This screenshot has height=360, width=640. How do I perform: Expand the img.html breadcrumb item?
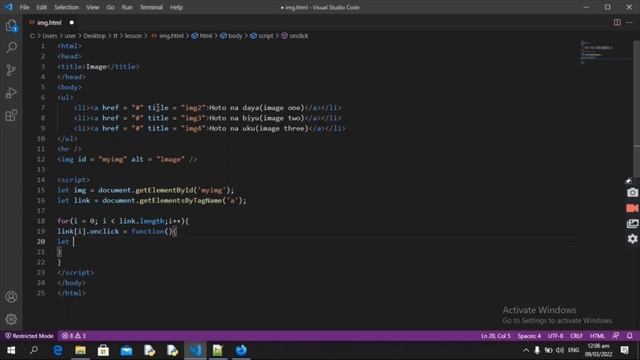[x=168, y=36]
